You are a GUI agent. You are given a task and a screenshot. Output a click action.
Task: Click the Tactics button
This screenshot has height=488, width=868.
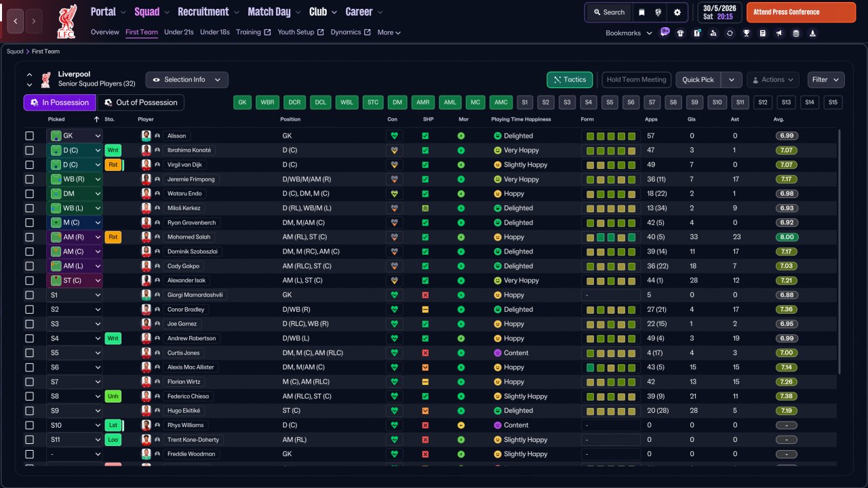(569, 79)
